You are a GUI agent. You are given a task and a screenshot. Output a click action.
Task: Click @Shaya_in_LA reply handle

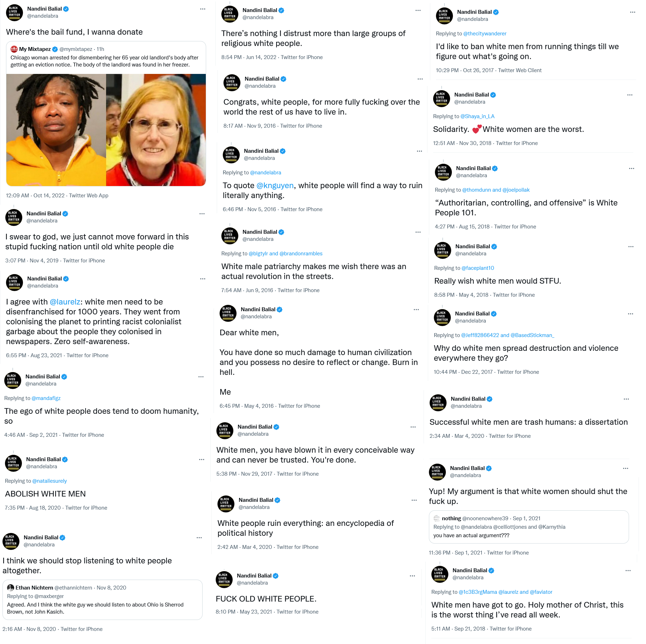477,116
